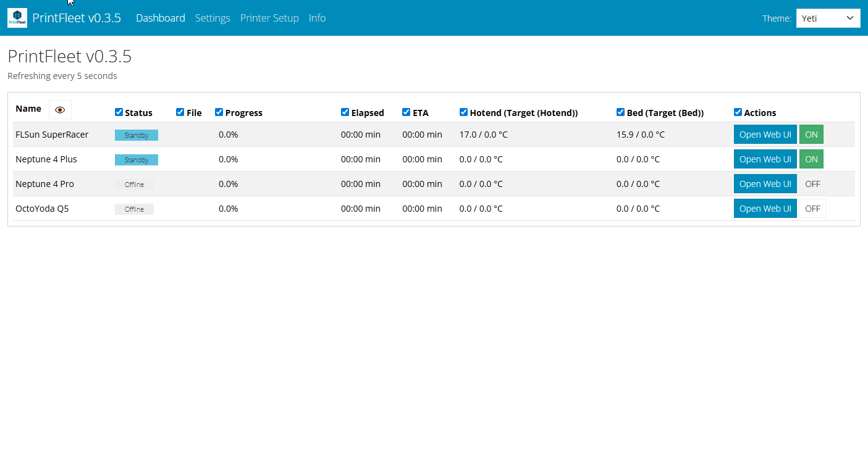
Task: Uncheck the Status column checkbox
Action: pyautogui.click(x=119, y=112)
